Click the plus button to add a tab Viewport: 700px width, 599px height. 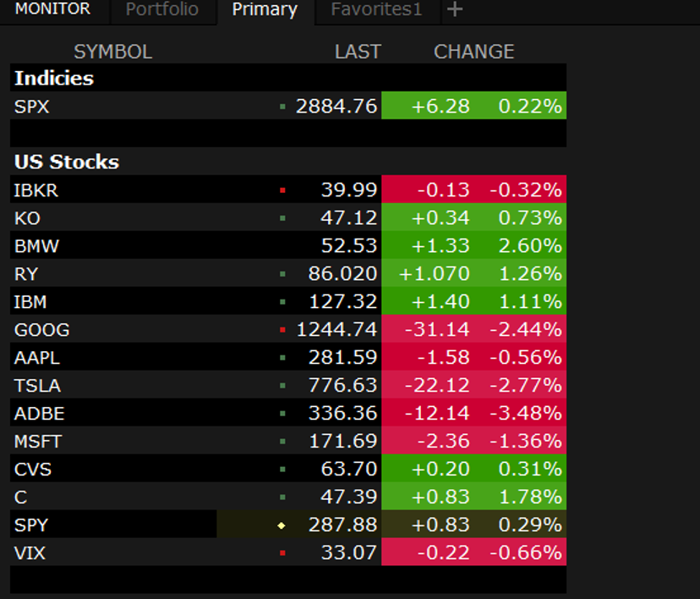(455, 10)
